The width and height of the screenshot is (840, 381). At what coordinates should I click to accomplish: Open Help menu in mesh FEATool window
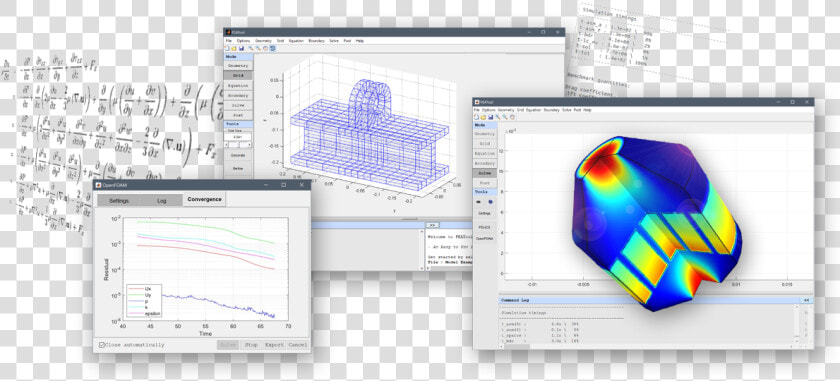(359, 41)
